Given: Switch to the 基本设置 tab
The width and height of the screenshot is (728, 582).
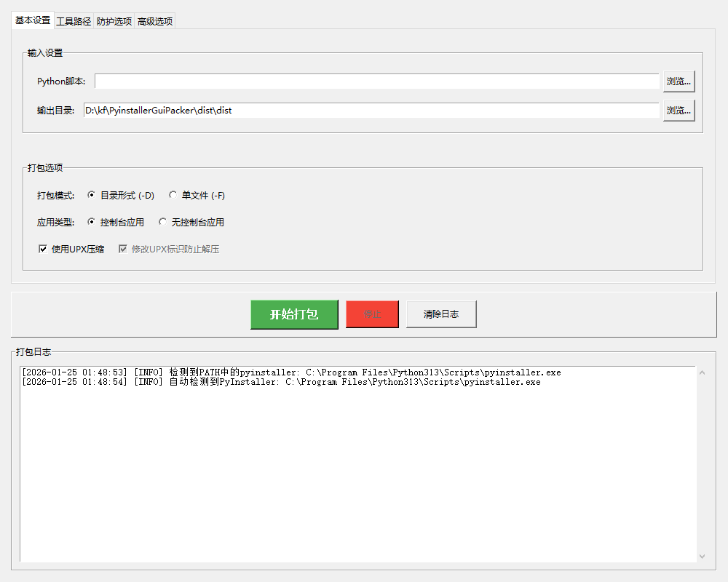Looking at the screenshot, I should 33,20.
